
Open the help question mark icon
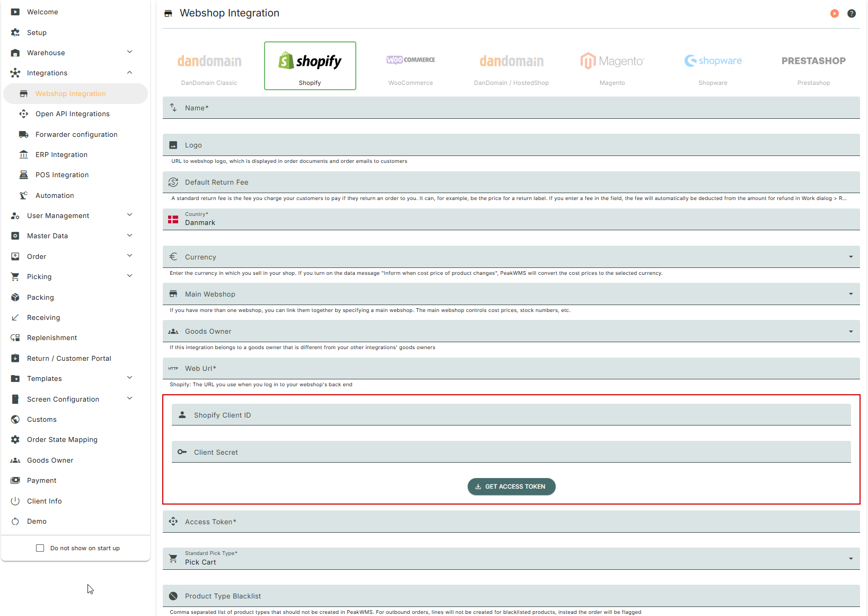852,14
